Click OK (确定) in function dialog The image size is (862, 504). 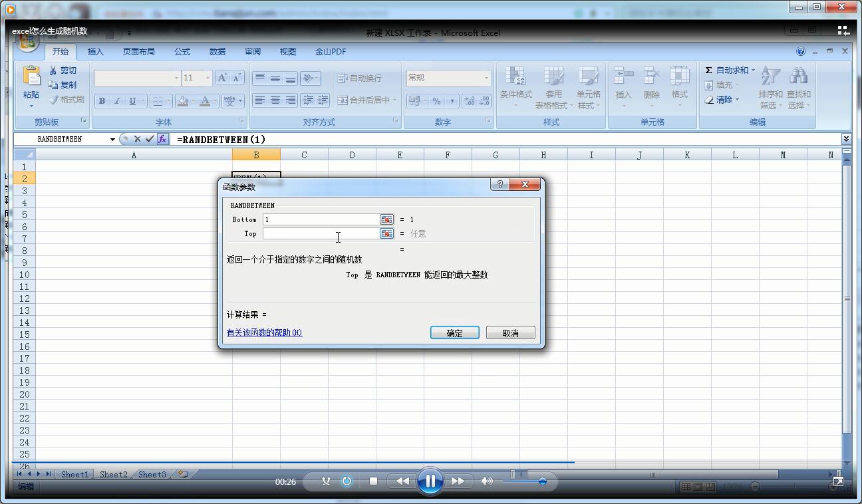pyautogui.click(x=455, y=333)
